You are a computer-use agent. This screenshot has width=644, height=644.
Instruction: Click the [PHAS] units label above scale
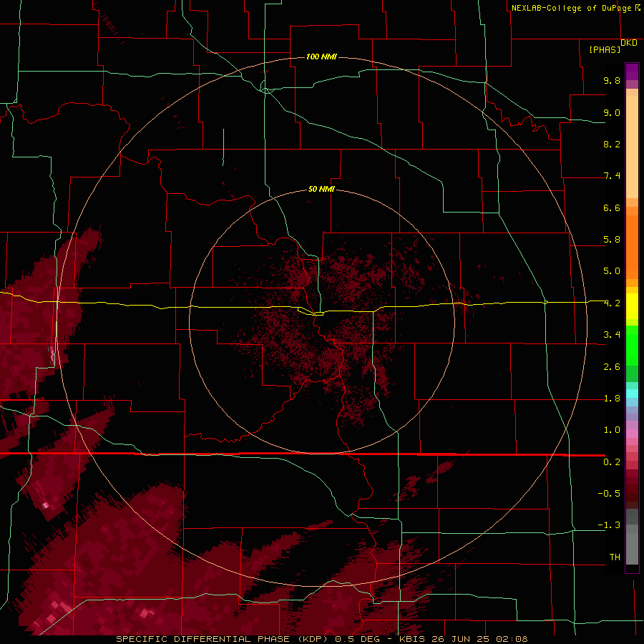tap(605, 49)
